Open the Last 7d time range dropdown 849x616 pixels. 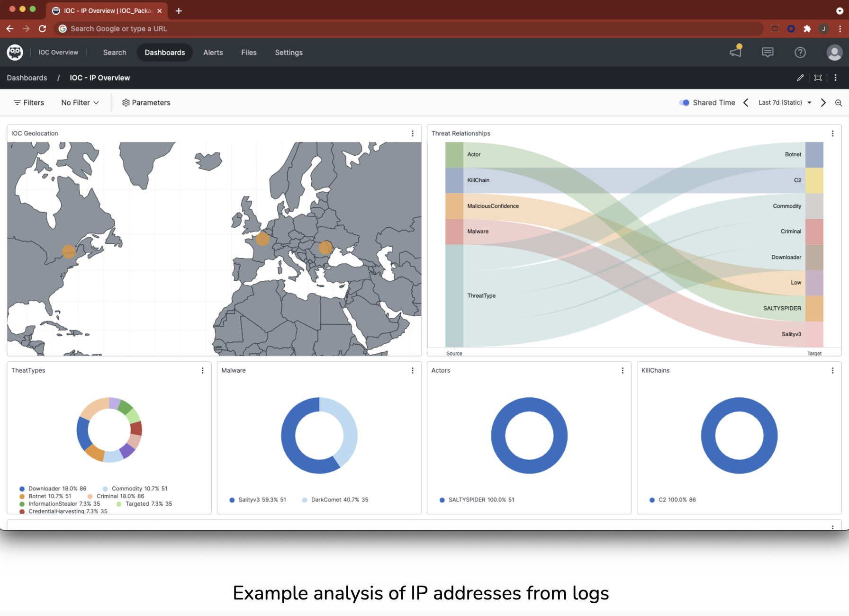(785, 103)
